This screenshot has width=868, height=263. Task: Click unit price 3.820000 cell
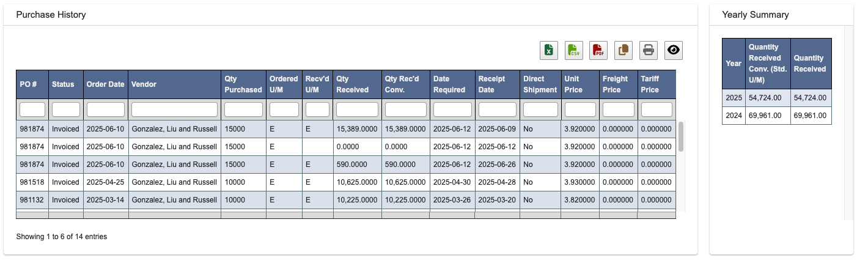[580, 200]
